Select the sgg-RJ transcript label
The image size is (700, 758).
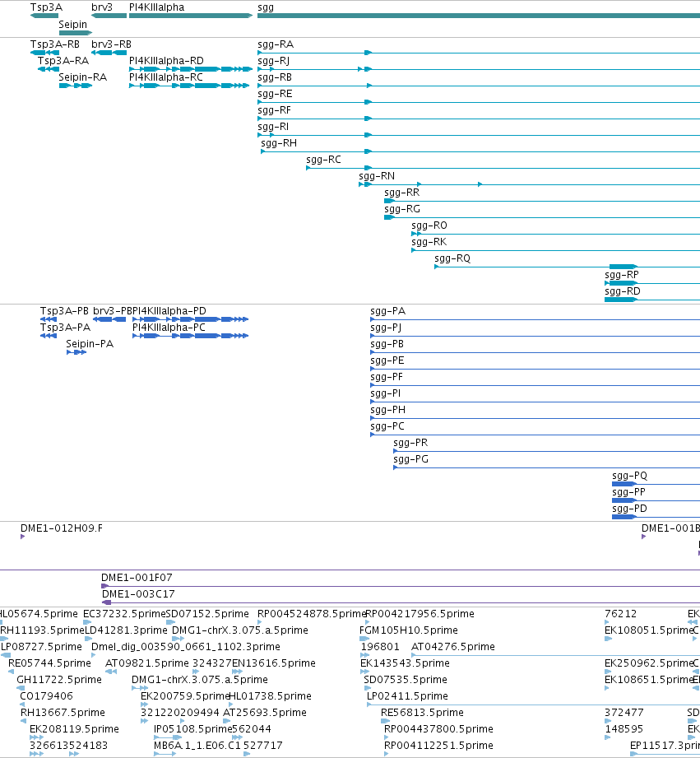273,61
